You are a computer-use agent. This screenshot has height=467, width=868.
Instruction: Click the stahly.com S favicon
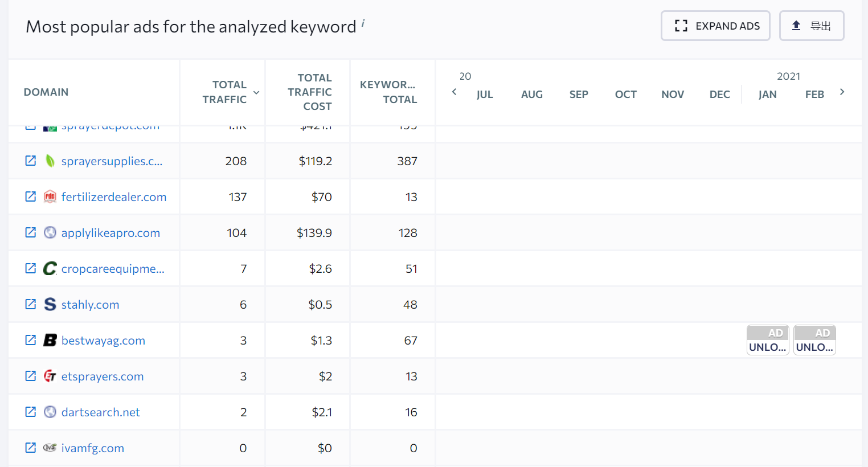[x=50, y=304]
